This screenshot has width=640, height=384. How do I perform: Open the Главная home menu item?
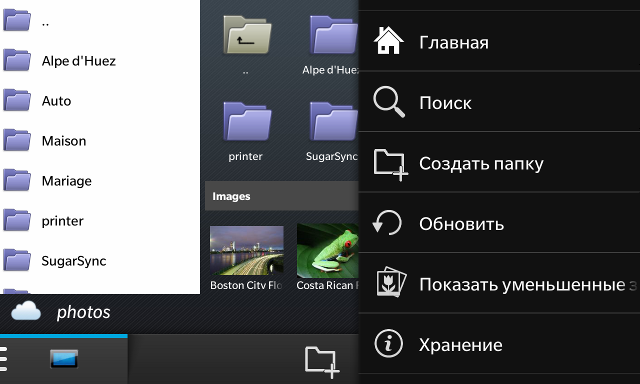[499, 42]
